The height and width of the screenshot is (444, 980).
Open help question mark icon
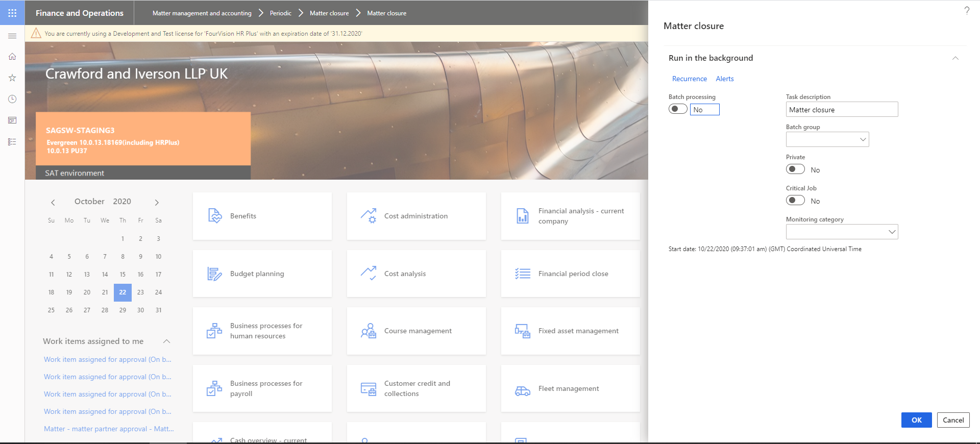(x=967, y=11)
